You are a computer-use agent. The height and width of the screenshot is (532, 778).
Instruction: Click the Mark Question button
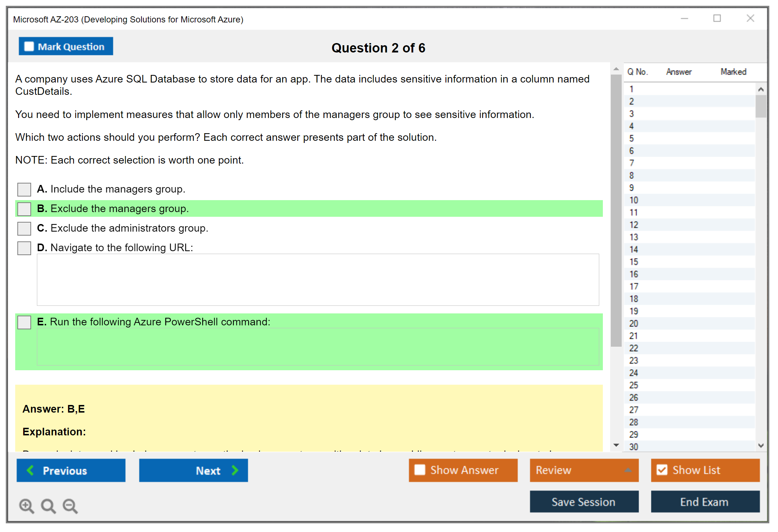coord(66,46)
